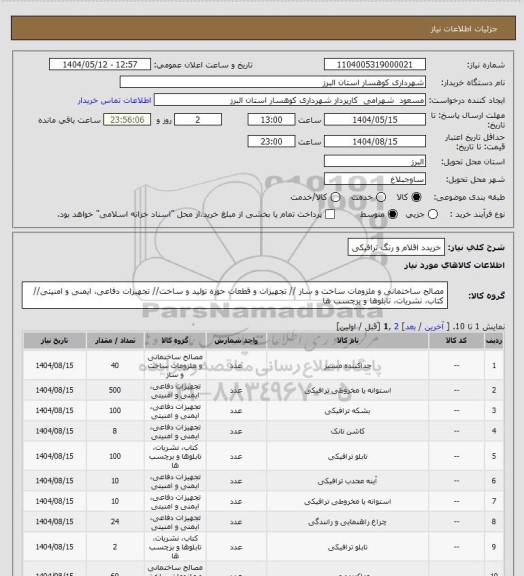Click the اطلاعات کالاهای مورد نیاز heading

click(x=454, y=265)
